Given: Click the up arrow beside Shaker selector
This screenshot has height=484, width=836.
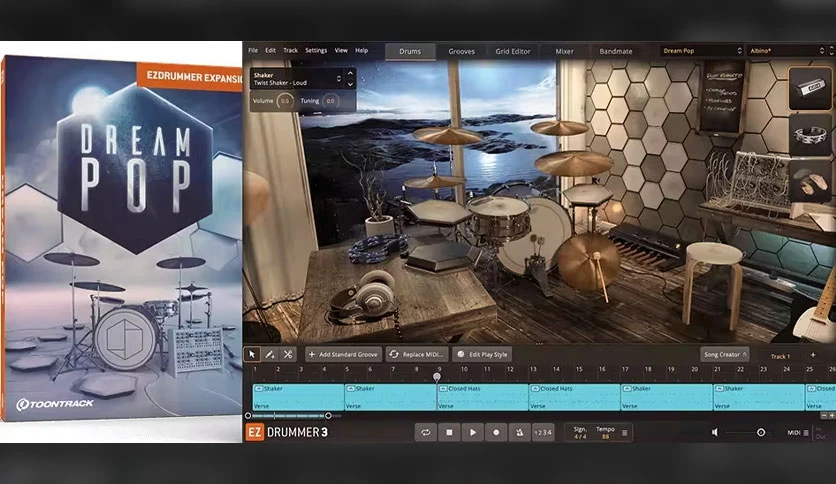Looking at the screenshot, I should pos(350,73).
